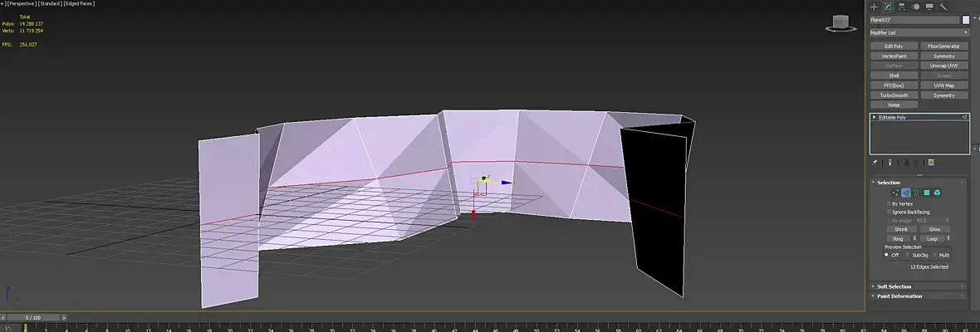Click the Grow selection button
Screen dimensions: 980x332
[x=934, y=229]
